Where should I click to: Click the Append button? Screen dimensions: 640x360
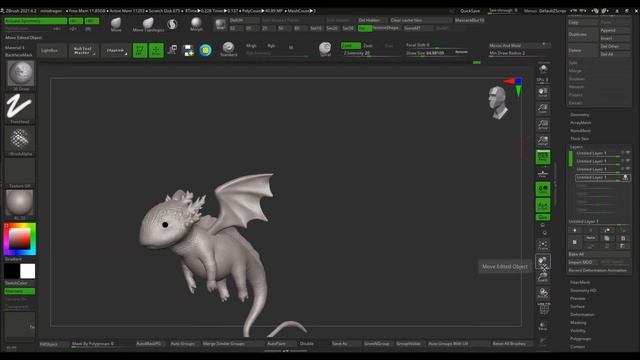pos(614,30)
